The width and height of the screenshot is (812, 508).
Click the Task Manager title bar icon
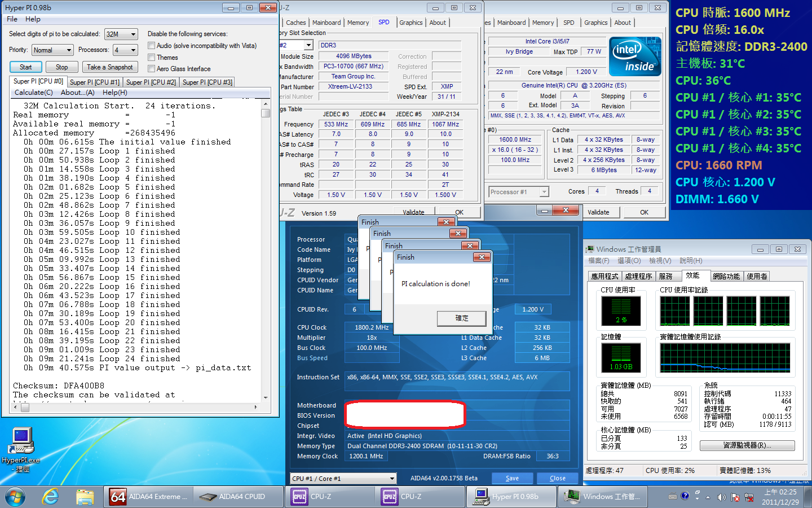point(590,249)
